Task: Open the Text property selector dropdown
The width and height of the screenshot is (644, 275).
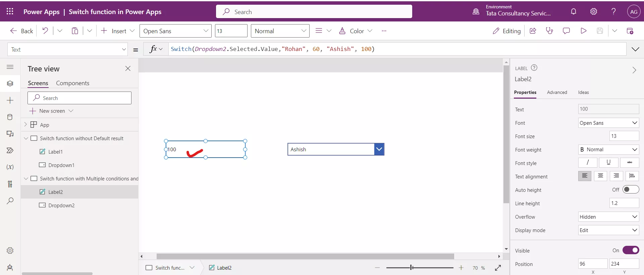Action: (x=67, y=49)
